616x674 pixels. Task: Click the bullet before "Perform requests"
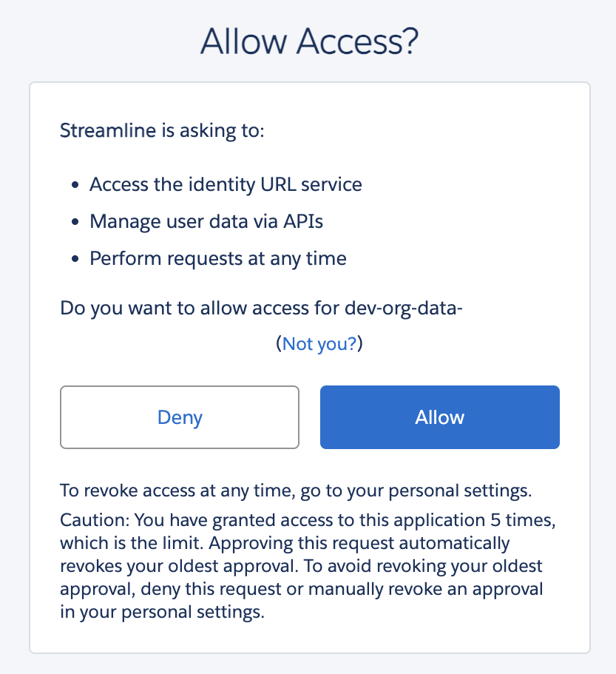coord(75,260)
